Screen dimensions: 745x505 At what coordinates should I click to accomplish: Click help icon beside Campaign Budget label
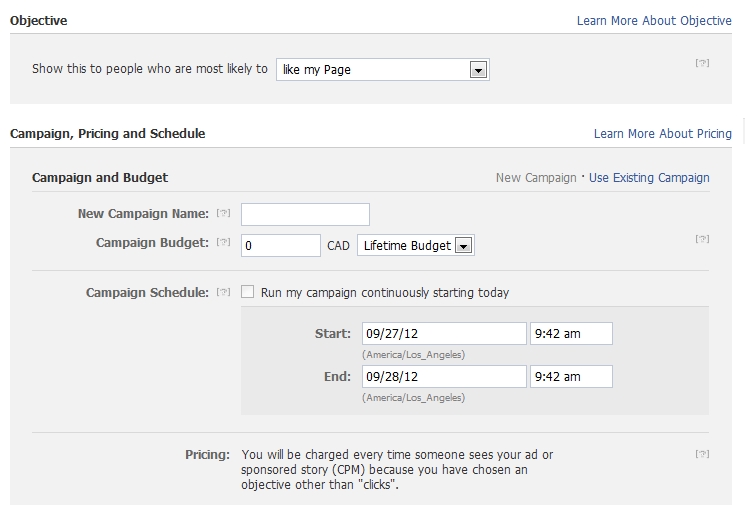223,242
